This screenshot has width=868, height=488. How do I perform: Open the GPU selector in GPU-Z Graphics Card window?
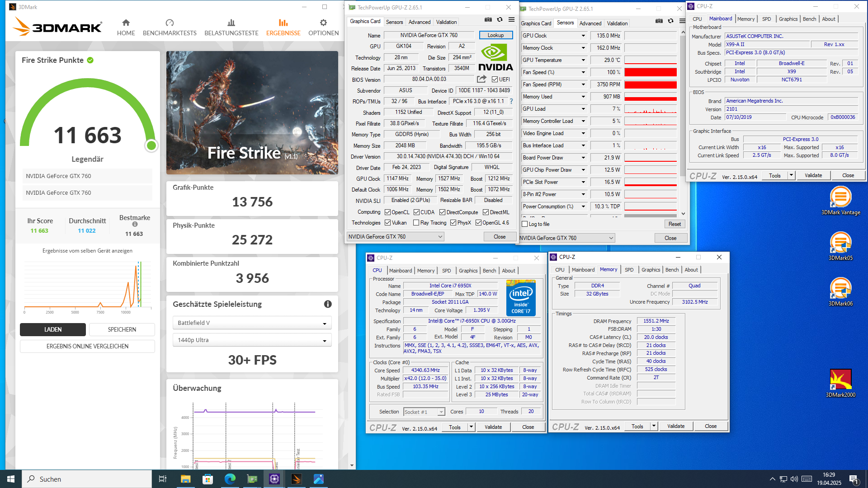click(x=395, y=237)
